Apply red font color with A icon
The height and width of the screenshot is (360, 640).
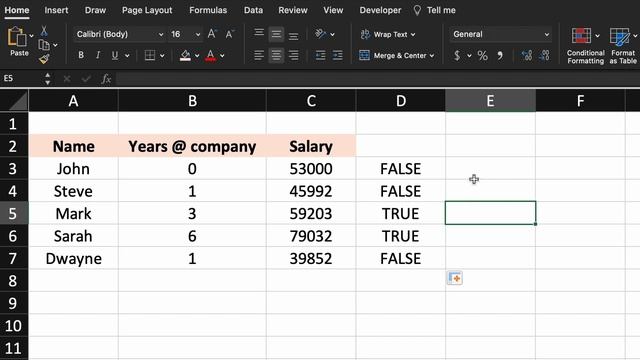click(x=211, y=55)
